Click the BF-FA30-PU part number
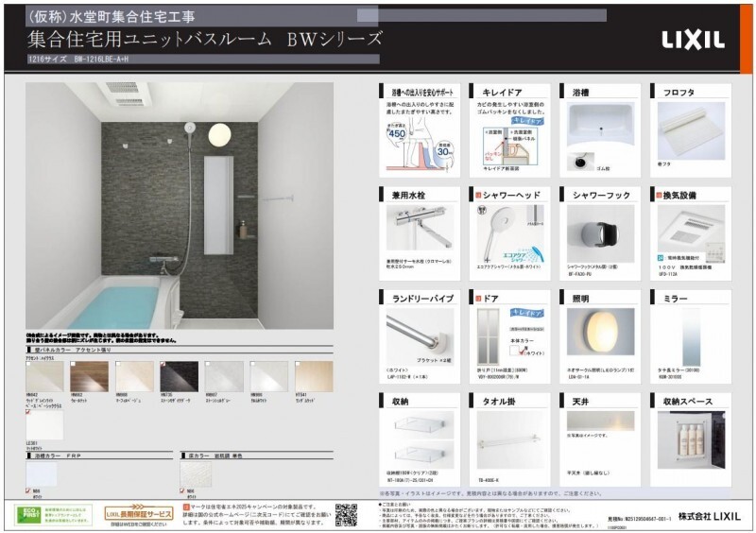Screen dimensions: 756x533 578,274
